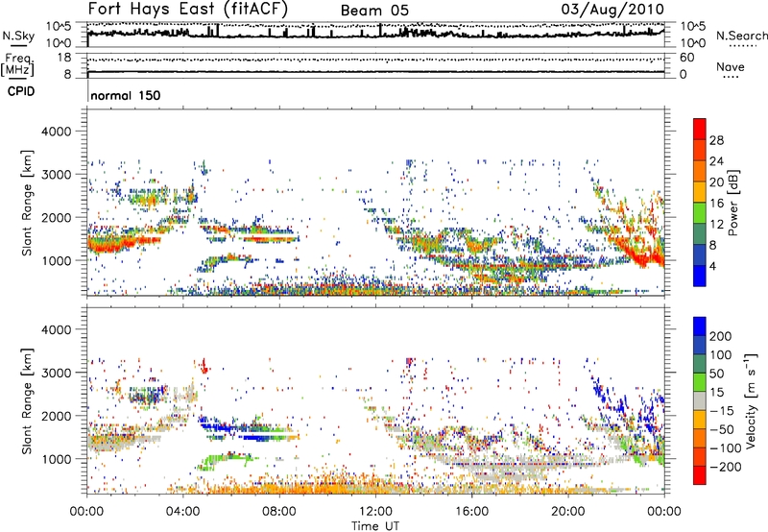Click the 'Time UT' axis title

375,525
